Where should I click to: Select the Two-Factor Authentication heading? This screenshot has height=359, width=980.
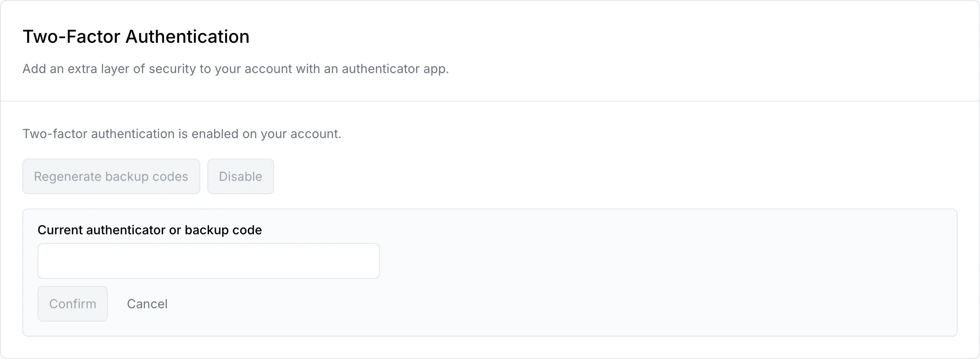(x=136, y=37)
